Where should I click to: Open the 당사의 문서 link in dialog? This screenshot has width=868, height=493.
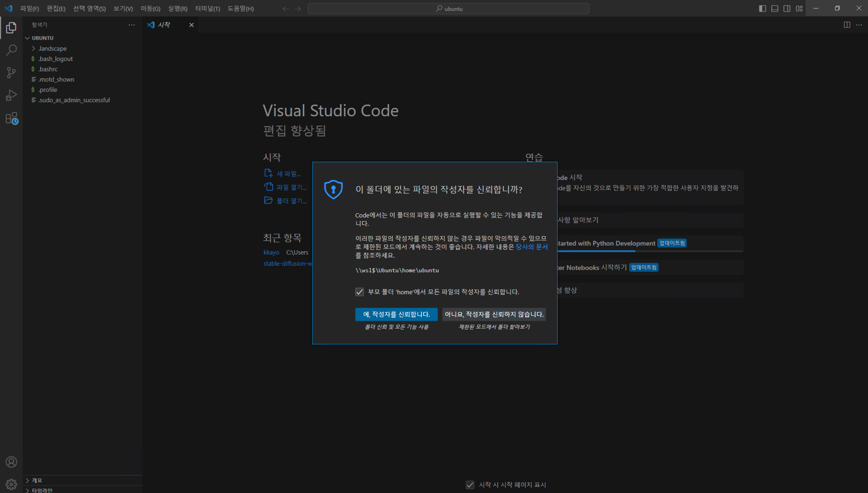[532, 247]
